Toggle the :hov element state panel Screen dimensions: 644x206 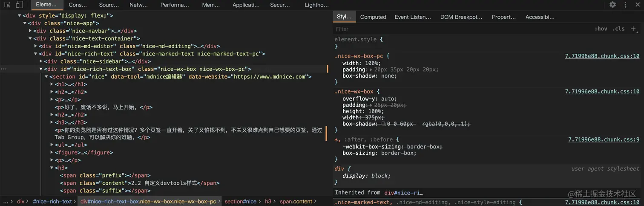tap(601, 29)
